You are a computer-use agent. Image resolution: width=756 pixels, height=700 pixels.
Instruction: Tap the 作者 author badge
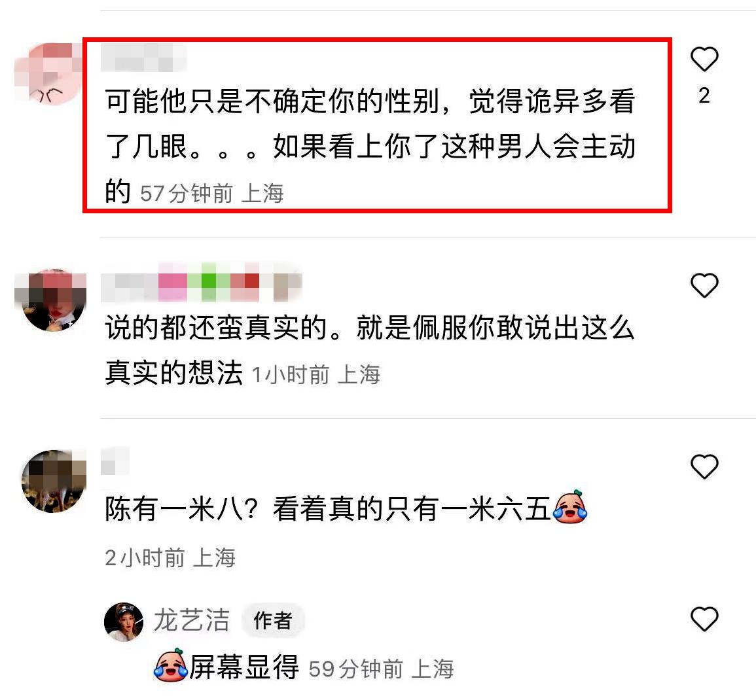273,620
